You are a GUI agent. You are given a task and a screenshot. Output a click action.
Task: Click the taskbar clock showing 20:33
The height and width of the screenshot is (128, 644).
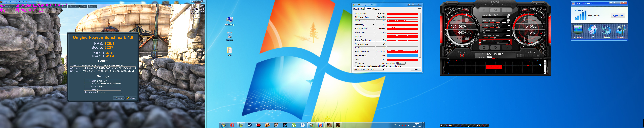(x=417, y=125)
